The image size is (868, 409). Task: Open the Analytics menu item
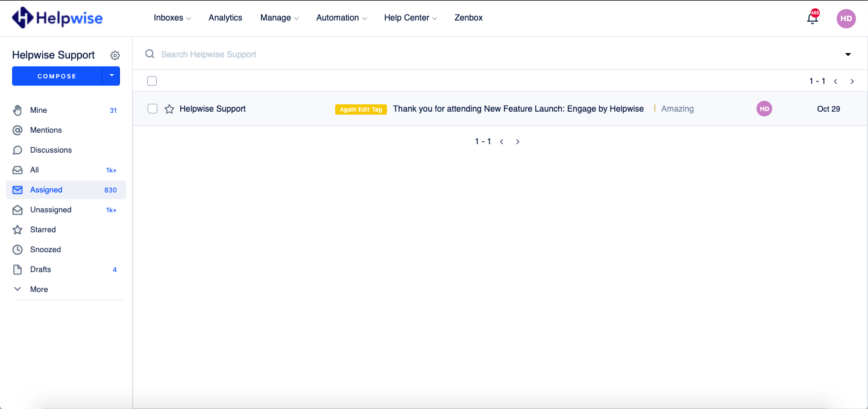(x=225, y=17)
